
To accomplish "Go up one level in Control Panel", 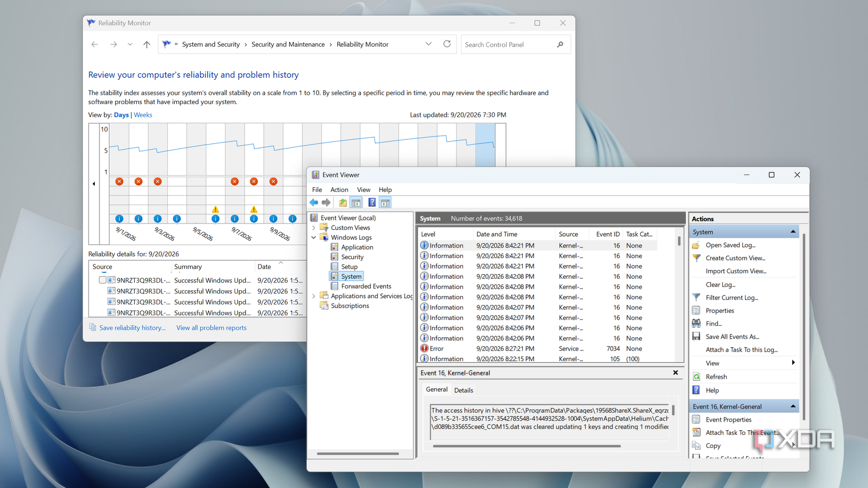I will click(147, 45).
